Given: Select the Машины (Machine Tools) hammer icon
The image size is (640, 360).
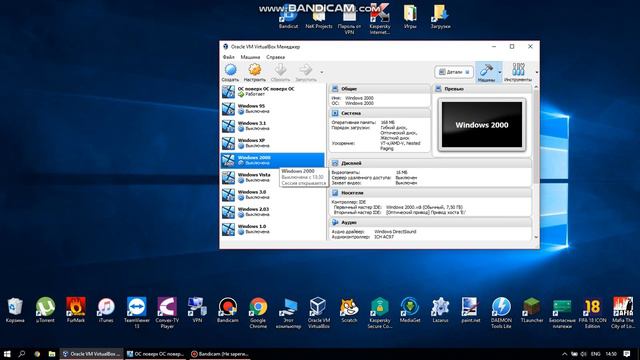Looking at the screenshot, I should click(x=486, y=72).
